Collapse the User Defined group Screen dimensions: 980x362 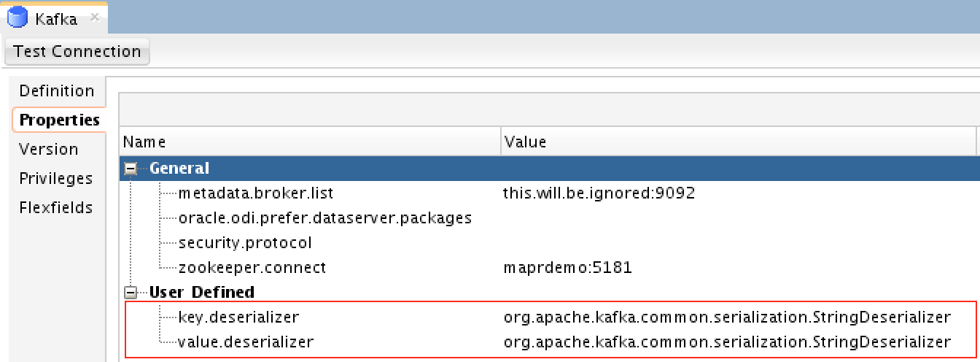131,293
